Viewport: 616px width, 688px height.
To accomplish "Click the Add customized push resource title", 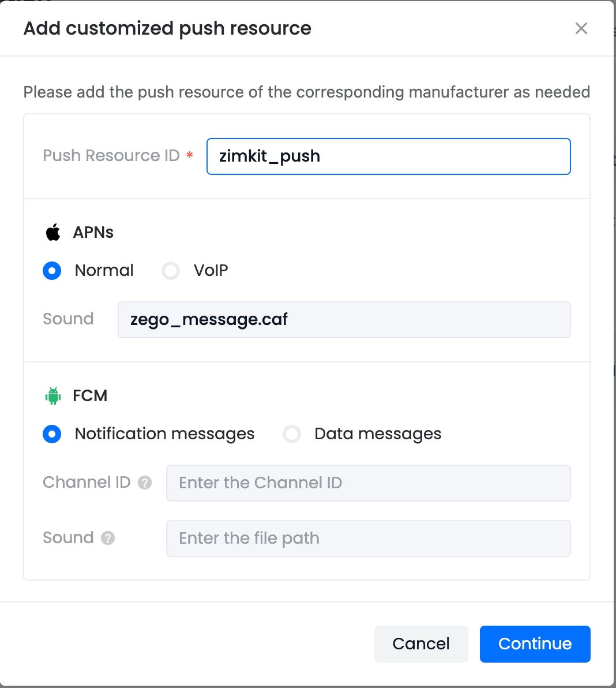I will click(167, 28).
